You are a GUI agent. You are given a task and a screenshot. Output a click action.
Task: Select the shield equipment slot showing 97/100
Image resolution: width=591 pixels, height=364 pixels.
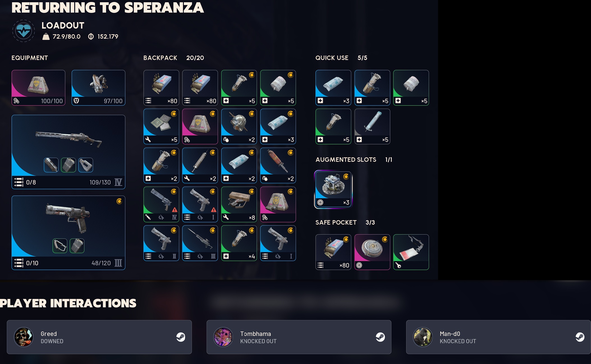[98, 88]
